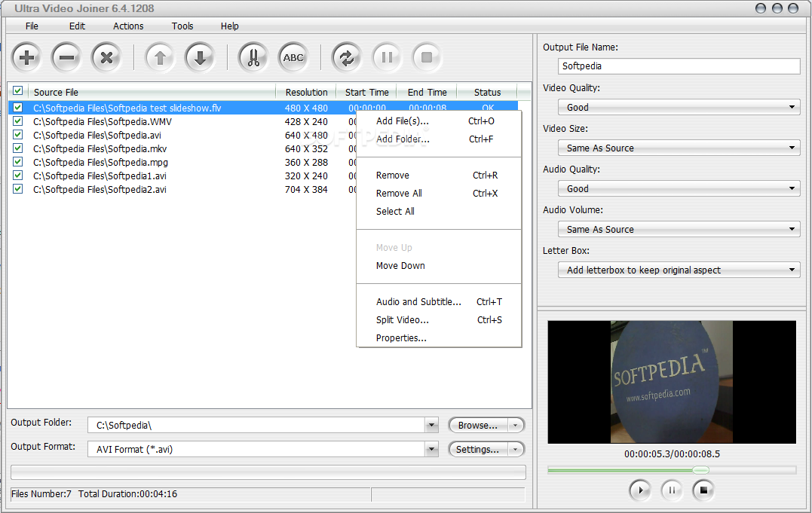Click the Settings... button
The width and height of the screenshot is (812, 513).
tap(477, 449)
